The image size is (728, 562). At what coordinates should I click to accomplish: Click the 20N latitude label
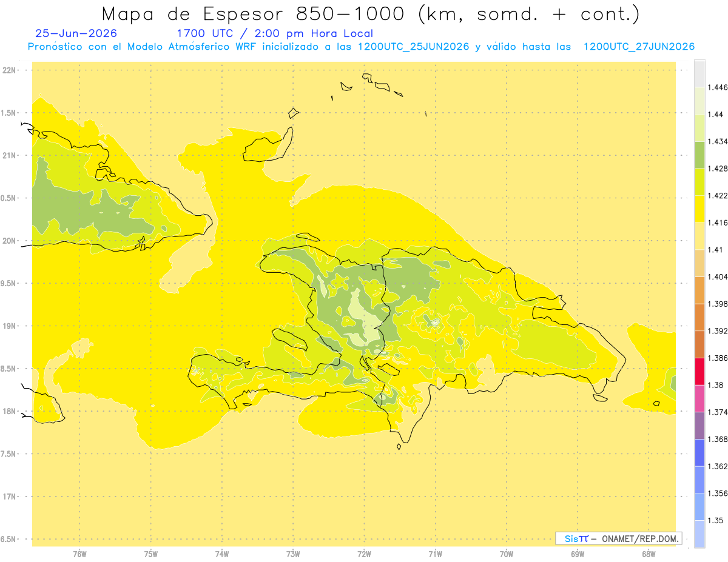click(10, 241)
